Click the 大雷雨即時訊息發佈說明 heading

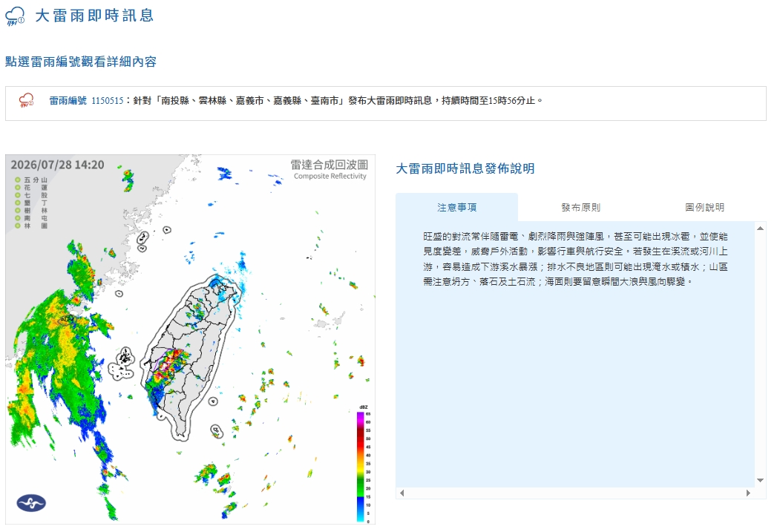pos(465,168)
